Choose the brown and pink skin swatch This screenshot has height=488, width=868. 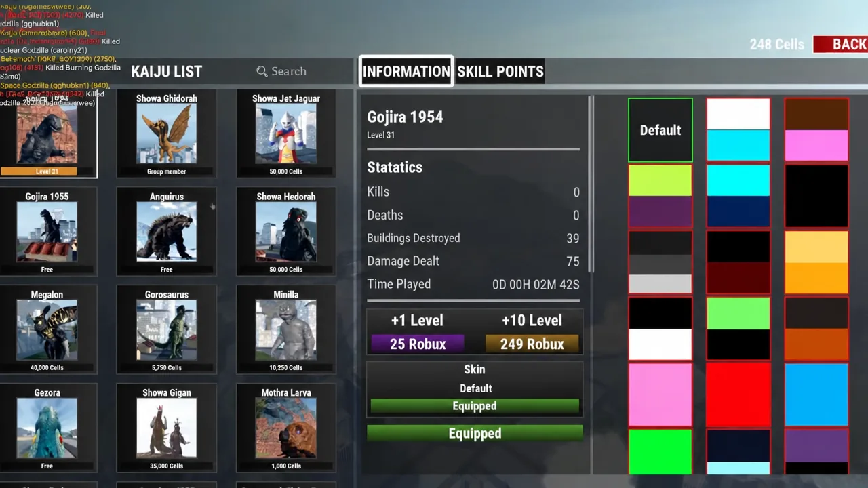click(816, 130)
